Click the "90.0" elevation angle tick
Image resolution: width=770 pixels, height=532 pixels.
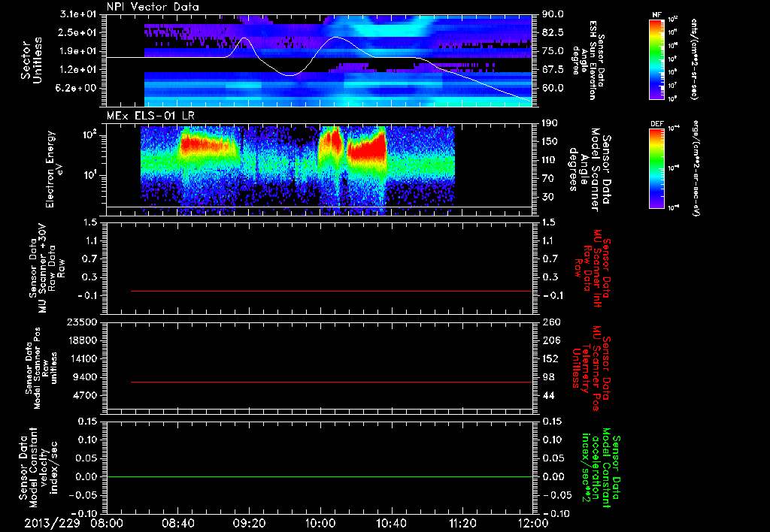click(553, 14)
